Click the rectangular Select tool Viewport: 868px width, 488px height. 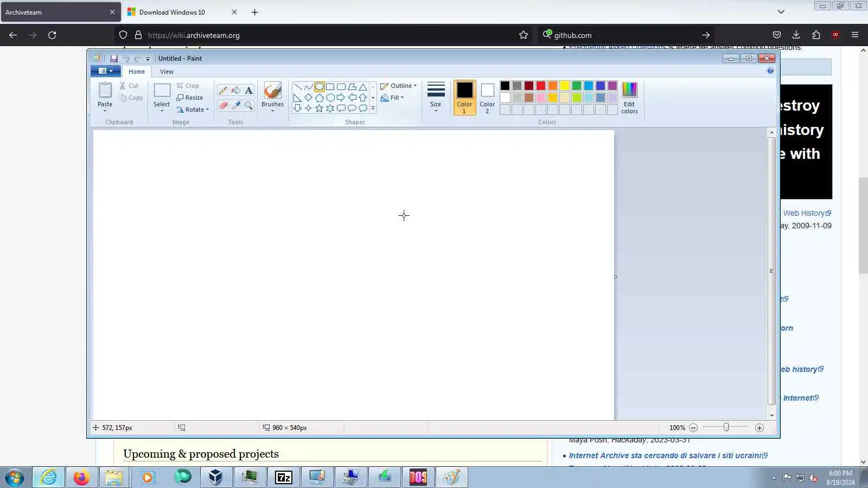click(x=162, y=91)
